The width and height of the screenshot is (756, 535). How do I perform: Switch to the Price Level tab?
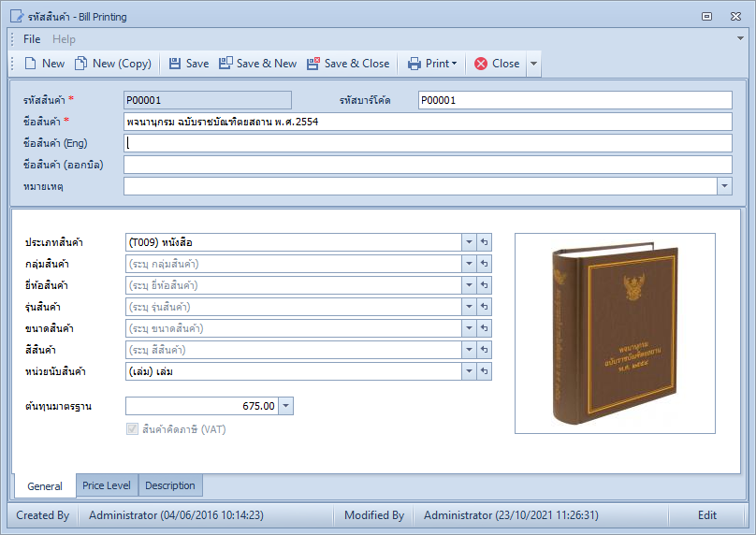pos(107,485)
